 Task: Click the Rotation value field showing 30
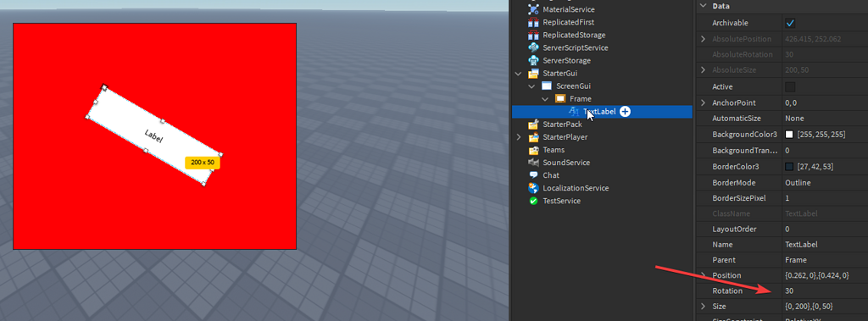[x=824, y=291]
